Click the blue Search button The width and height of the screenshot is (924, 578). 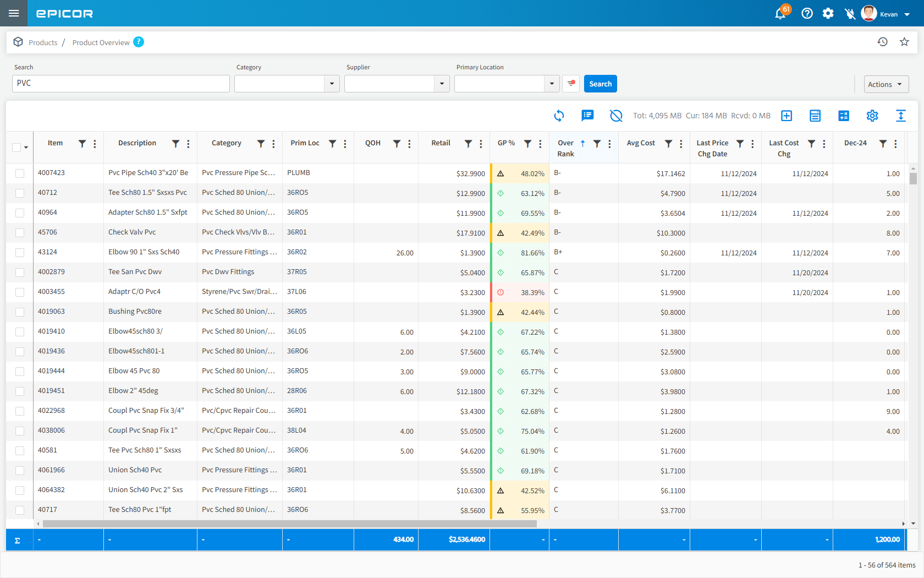(x=600, y=84)
